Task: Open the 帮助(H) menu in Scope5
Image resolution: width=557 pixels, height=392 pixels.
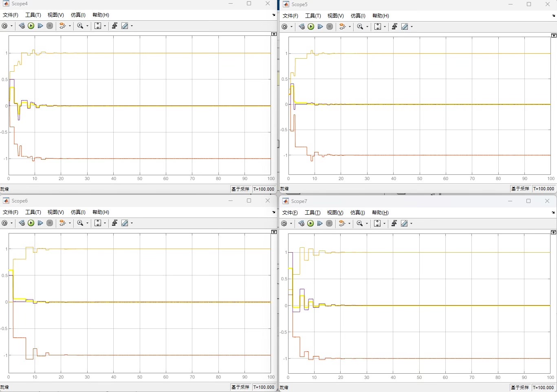Action: point(381,15)
